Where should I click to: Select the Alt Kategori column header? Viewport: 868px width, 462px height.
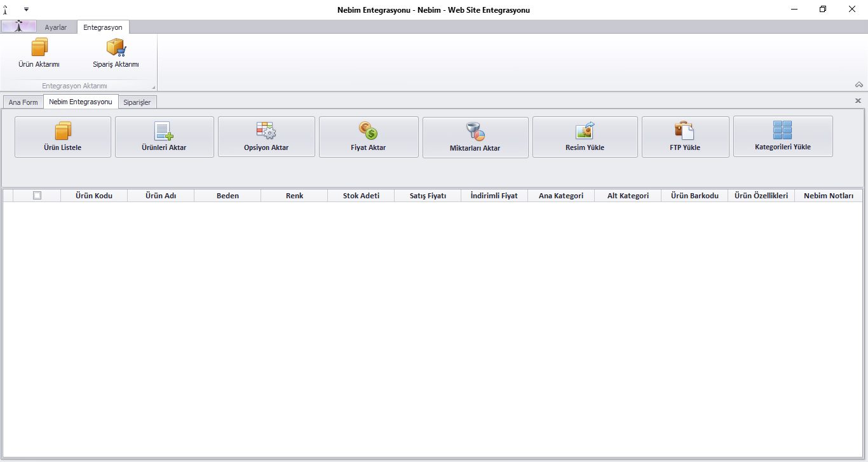coord(628,196)
